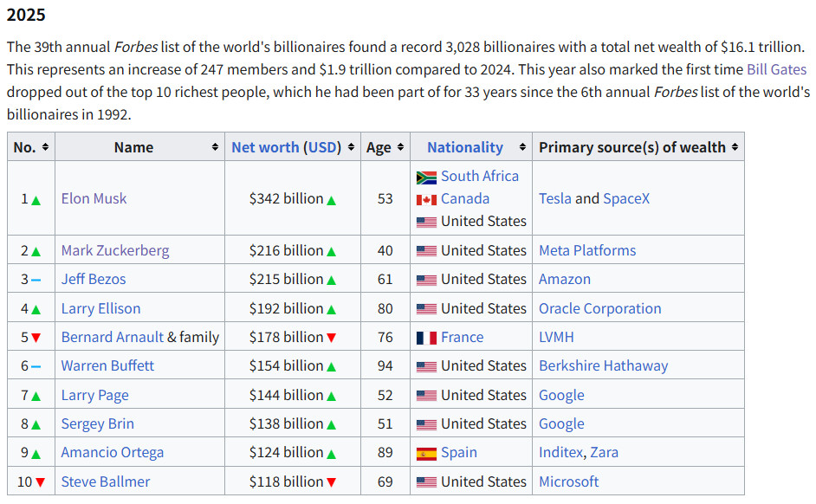
Task: Click United States flag in Warren Buffett row
Action: pos(425,366)
